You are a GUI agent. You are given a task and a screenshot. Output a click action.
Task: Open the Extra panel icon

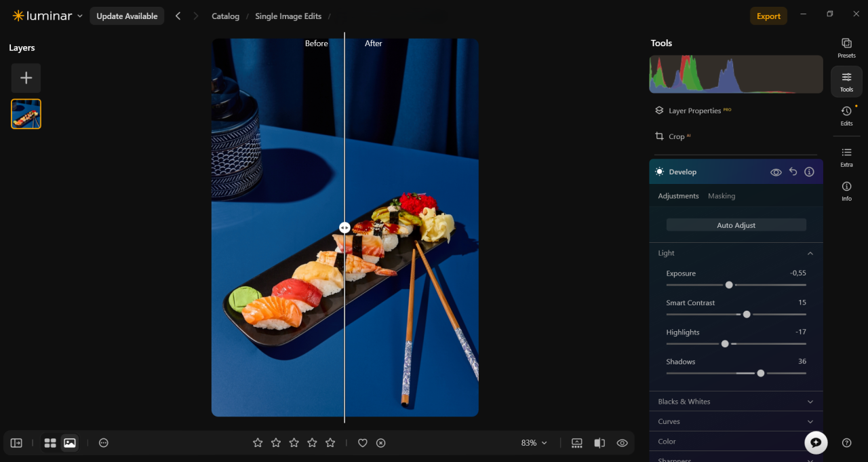pyautogui.click(x=846, y=157)
